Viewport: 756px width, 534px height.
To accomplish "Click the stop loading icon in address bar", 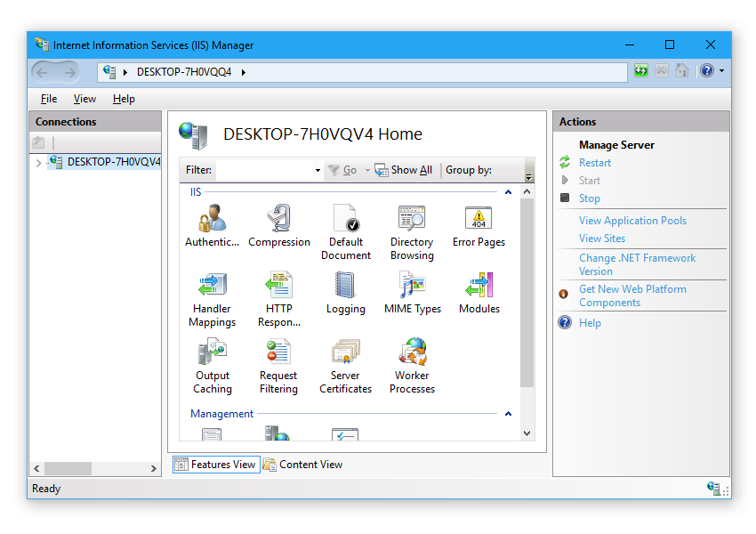I will (662, 71).
